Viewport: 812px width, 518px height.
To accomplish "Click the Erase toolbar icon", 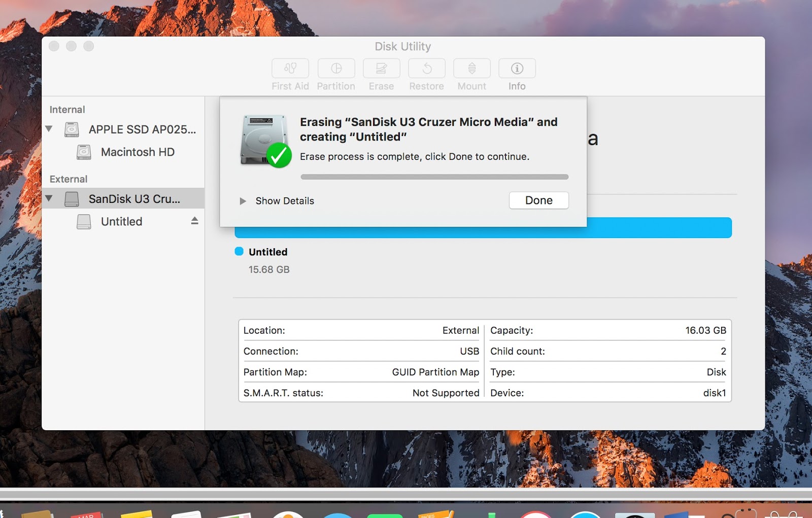I will pos(381,68).
